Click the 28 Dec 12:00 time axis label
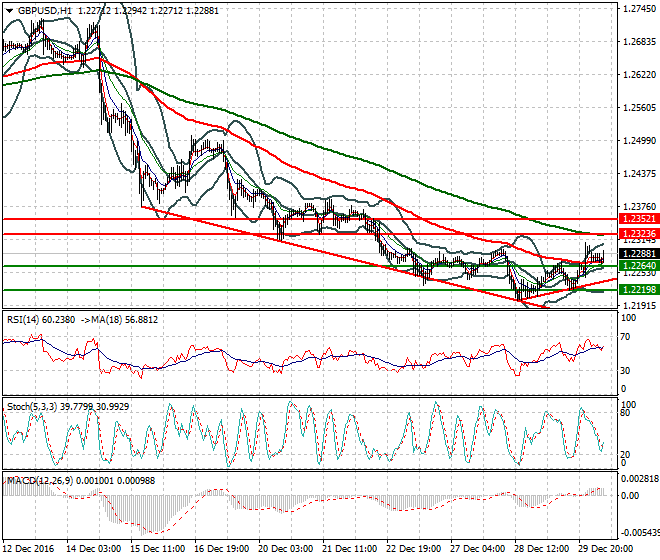Viewport: 660px width, 560px height. pos(541,549)
